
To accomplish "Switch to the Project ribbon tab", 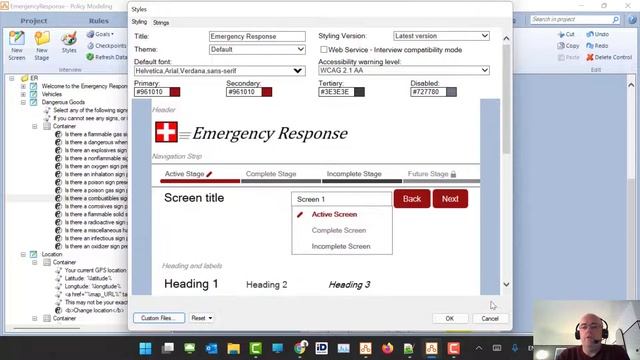I will tap(33, 20).
